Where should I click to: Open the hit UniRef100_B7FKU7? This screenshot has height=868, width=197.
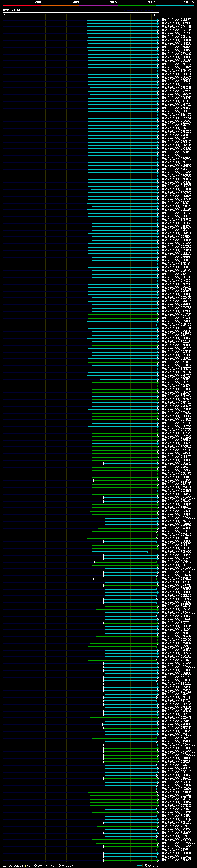tap(177, 43)
